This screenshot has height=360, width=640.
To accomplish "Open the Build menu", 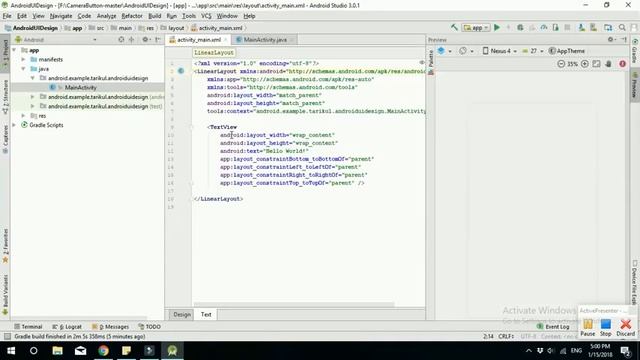I will point(154,16).
